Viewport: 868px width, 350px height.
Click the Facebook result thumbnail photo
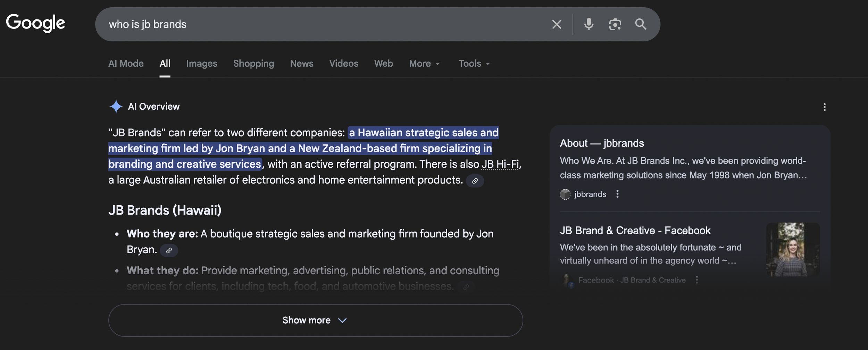point(794,249)
